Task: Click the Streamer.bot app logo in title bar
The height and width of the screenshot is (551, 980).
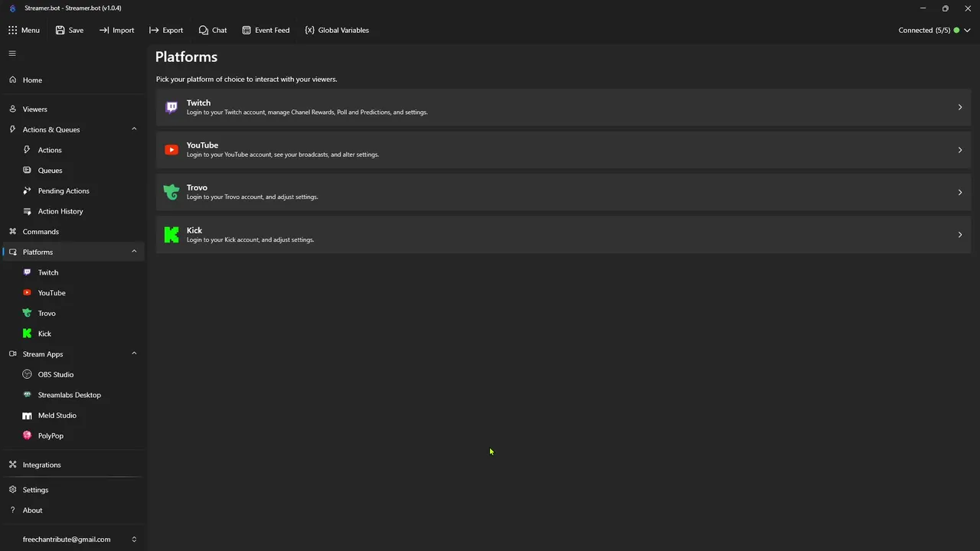Action: pos(12,8)
